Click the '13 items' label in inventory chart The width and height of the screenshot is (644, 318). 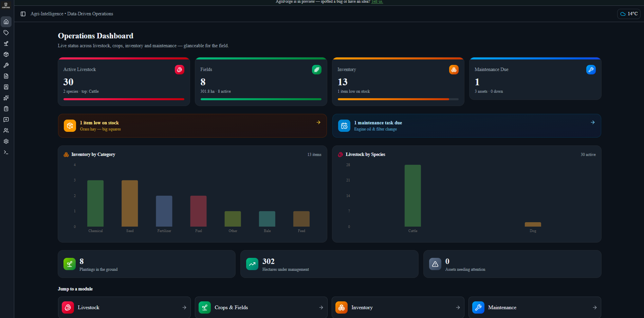tap(314, 155)
